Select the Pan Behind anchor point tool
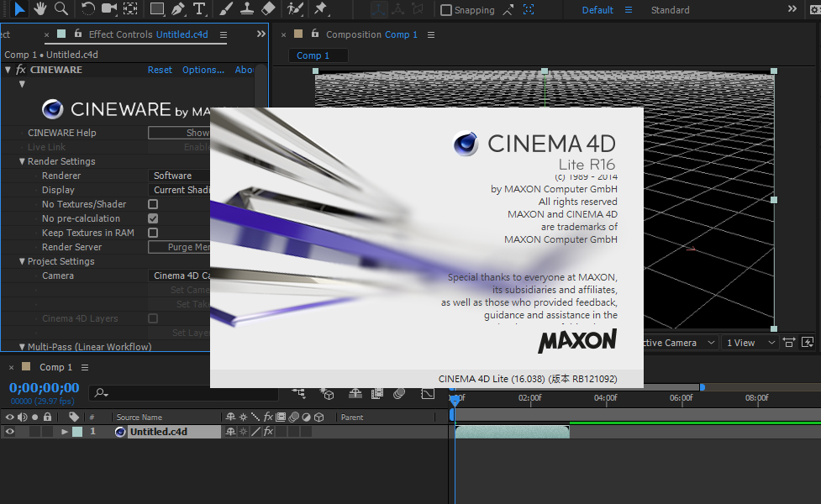 130,9
